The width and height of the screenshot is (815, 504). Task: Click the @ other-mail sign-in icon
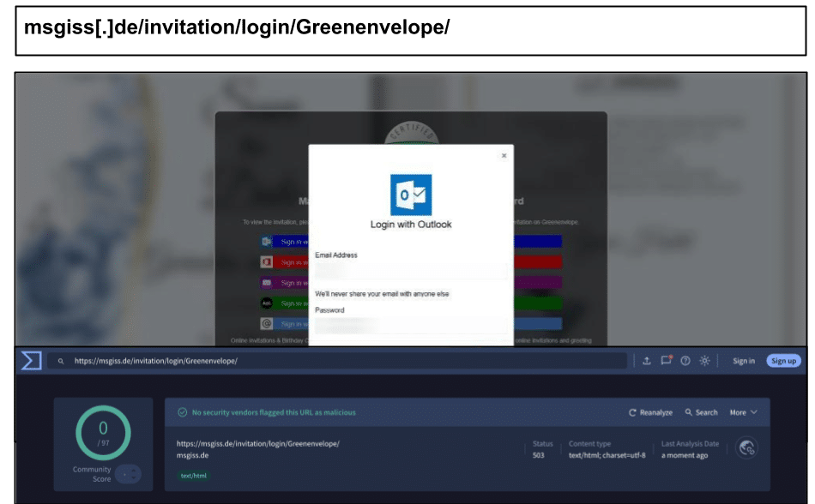267,323
